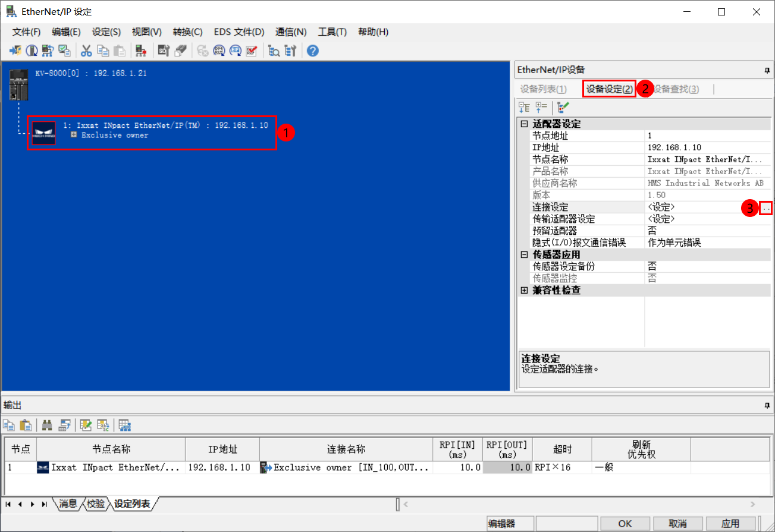The width and height of the screenshot is (775, 532).
Task: Open the 连接设定 browse button
Action: point(767,207)
